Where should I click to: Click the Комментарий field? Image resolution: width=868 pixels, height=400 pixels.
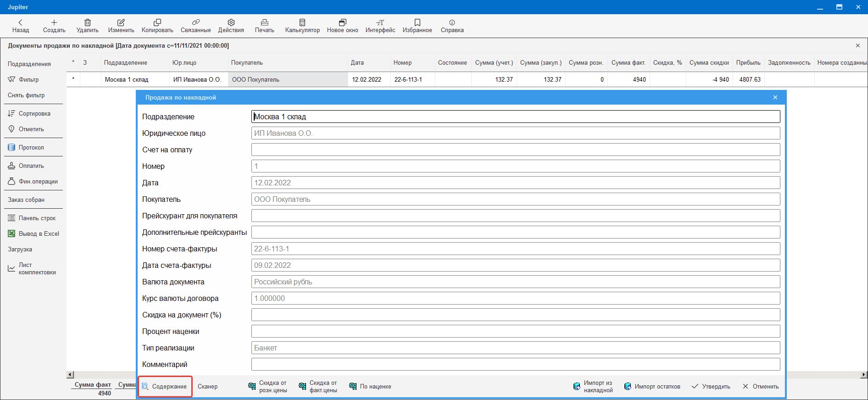pos(516,364)
